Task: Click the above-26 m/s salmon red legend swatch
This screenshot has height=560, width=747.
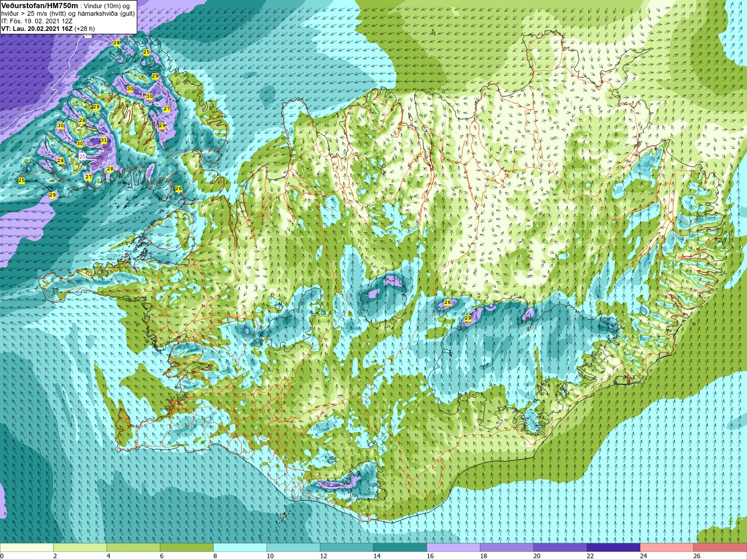Action: (720, 548)
